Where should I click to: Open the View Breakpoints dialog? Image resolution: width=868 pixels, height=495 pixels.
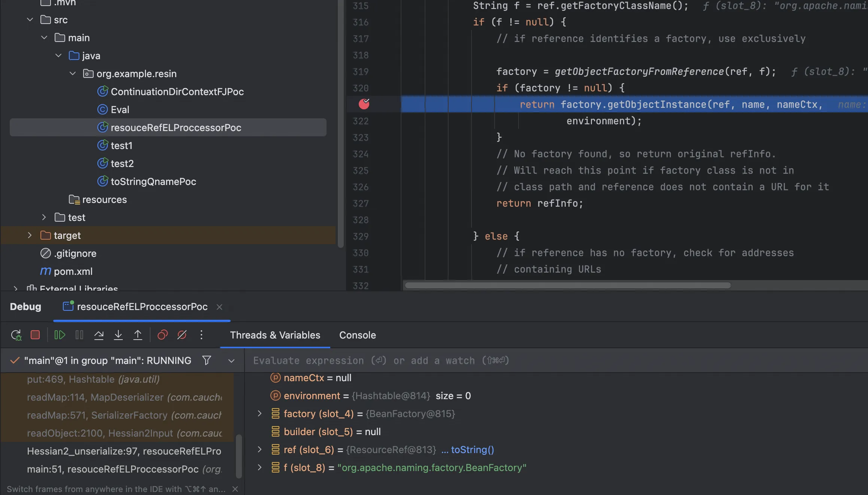coord(163,335)
